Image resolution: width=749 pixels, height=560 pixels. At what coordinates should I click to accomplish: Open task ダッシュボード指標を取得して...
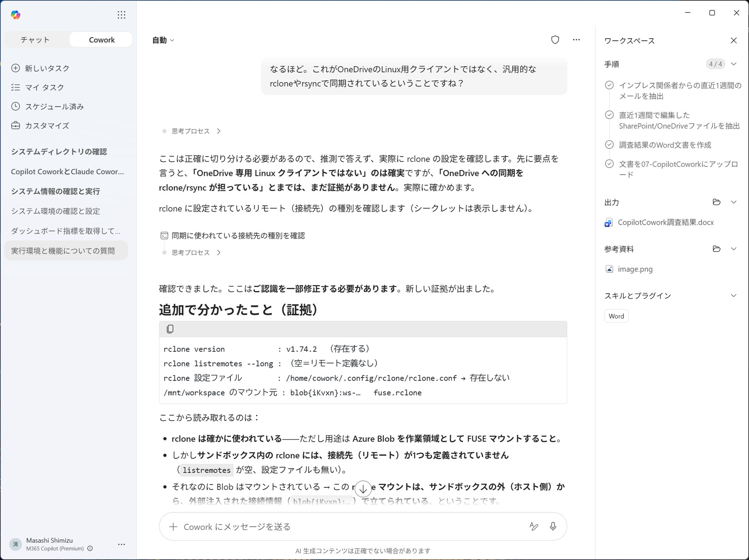click(66, 231)
